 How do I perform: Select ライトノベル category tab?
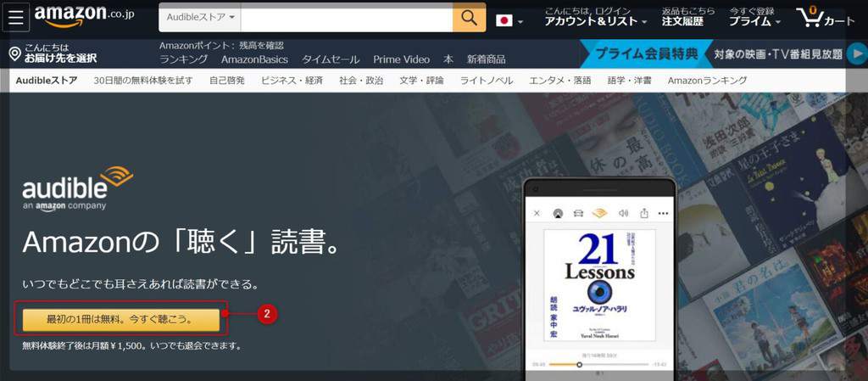click(x=487, y=81)
